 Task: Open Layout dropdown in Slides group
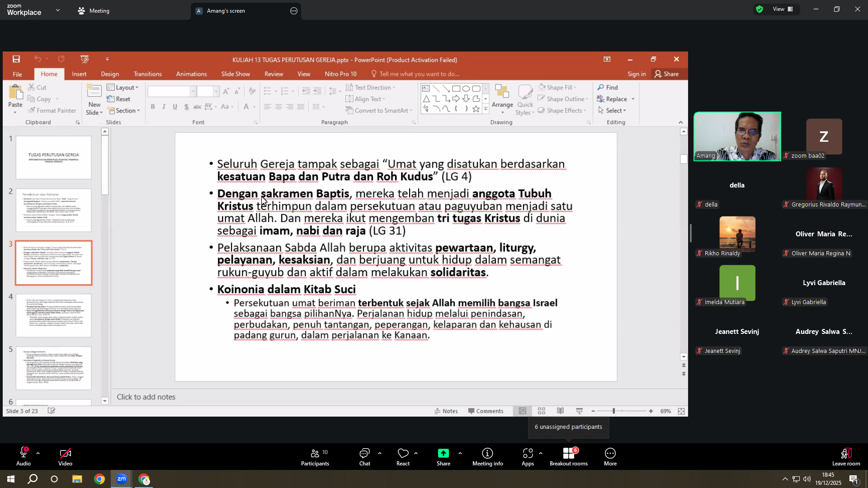coord(123,88)
